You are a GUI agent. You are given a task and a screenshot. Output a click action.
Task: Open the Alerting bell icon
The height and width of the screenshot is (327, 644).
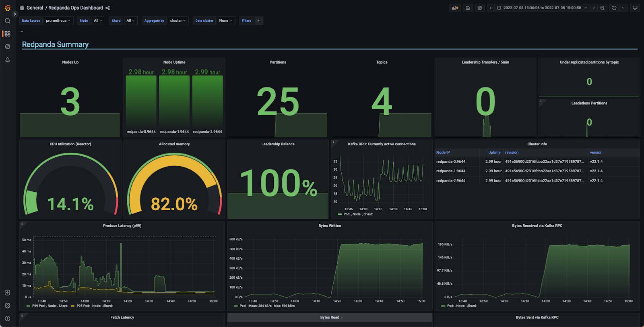7,60
